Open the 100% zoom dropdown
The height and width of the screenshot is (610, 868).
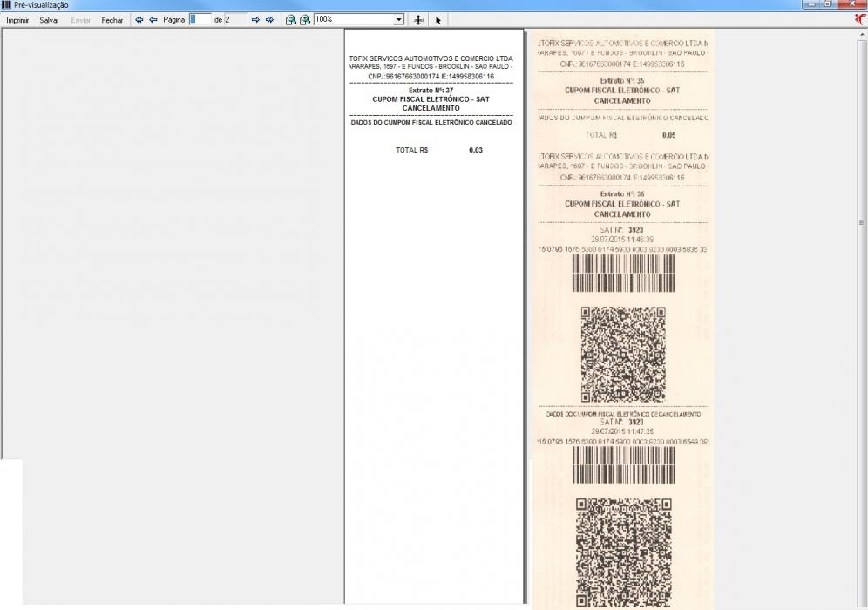click(x=398, y=20)
